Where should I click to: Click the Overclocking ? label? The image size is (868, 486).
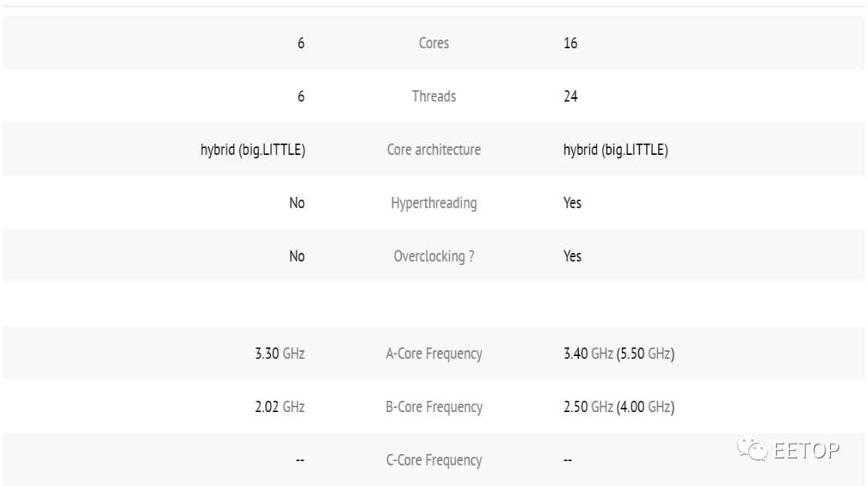433,256
